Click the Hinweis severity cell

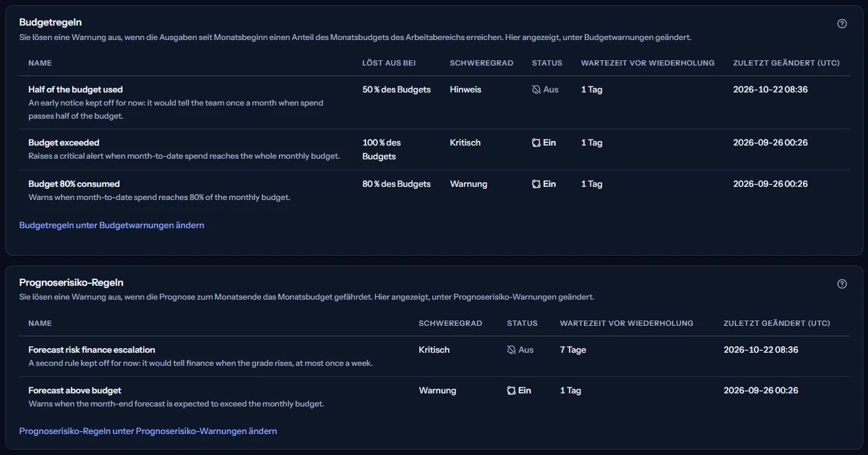point(466,90)
